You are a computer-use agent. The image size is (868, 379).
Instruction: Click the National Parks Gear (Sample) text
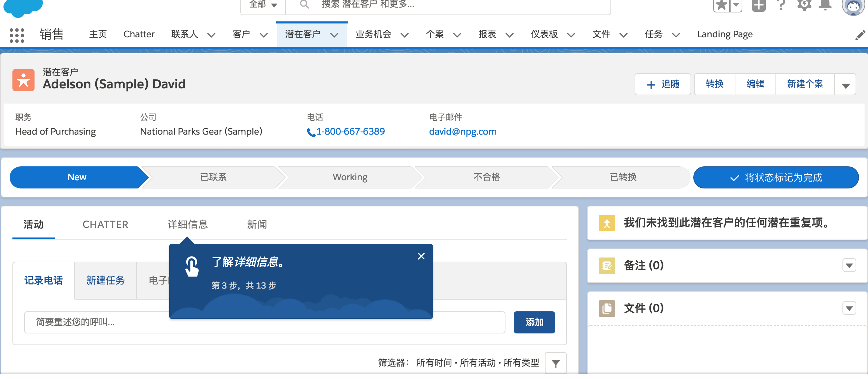coord(201,132)
